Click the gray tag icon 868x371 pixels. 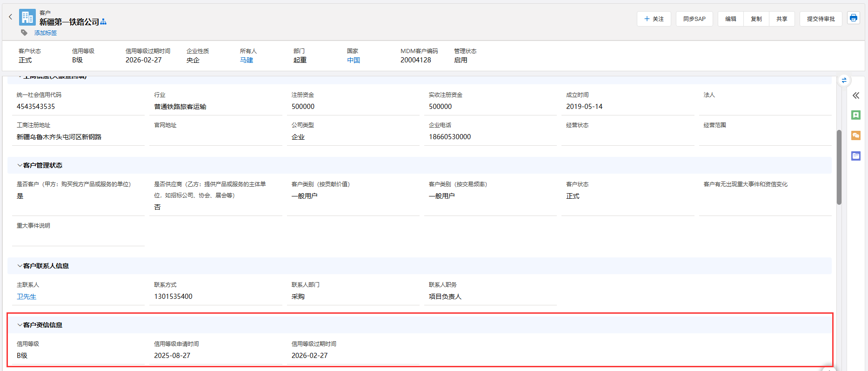point(24,33)
